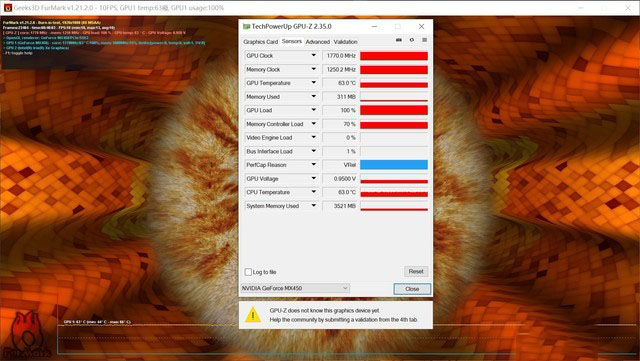Expand the Bus Interface Load dropdown
The width and height of the screenshot is (640, 361).
313,151
